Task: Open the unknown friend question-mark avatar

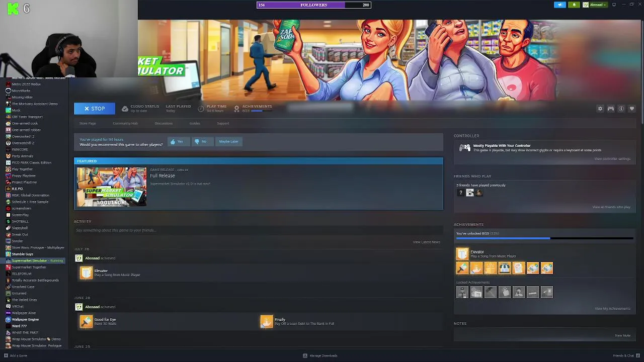Action: (x=460, y=193)
